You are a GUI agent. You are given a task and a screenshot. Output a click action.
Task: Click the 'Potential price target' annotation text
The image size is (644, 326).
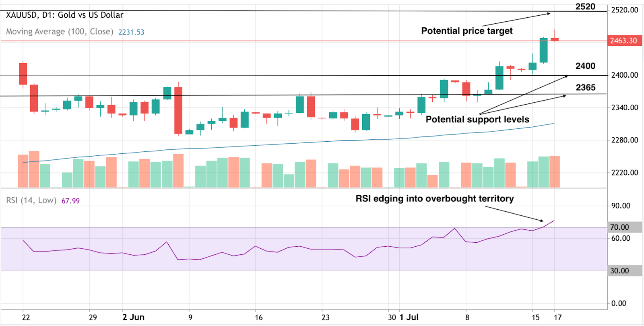click(x=467, y=31)
